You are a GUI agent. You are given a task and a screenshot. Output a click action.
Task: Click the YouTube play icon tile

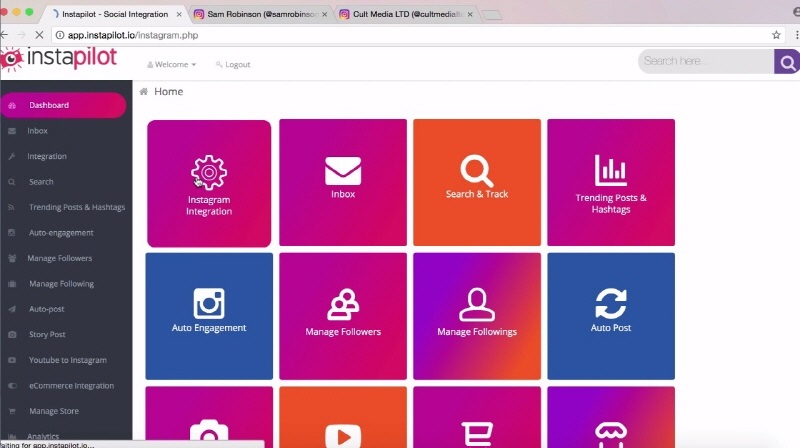click(x=343, y=417)
